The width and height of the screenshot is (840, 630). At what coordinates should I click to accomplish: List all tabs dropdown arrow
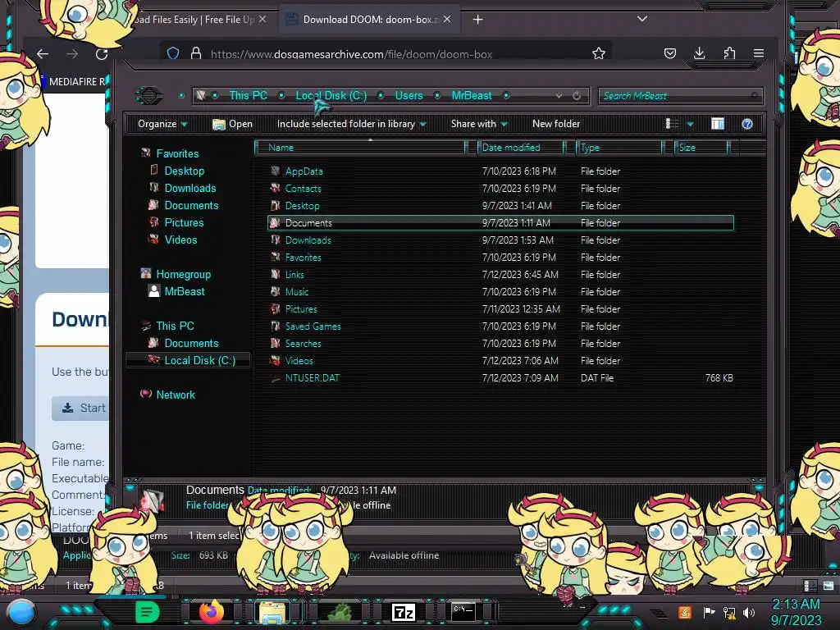pyautogui.click(x=641, y=19)
